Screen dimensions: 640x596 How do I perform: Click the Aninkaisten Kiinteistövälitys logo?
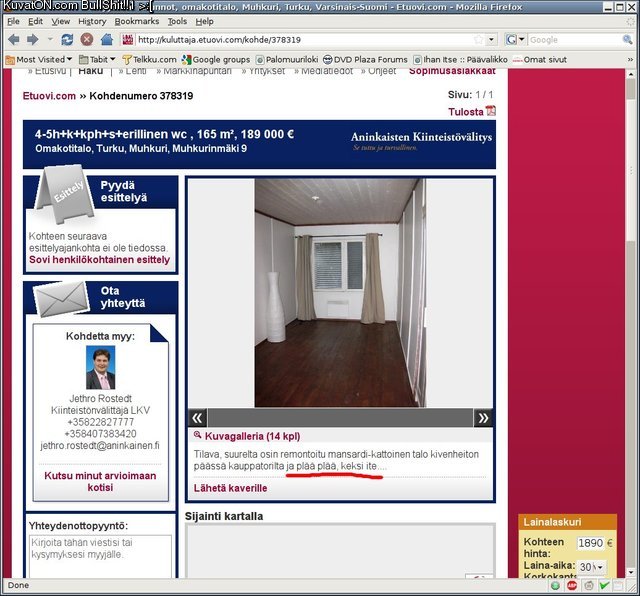point(421,140)
